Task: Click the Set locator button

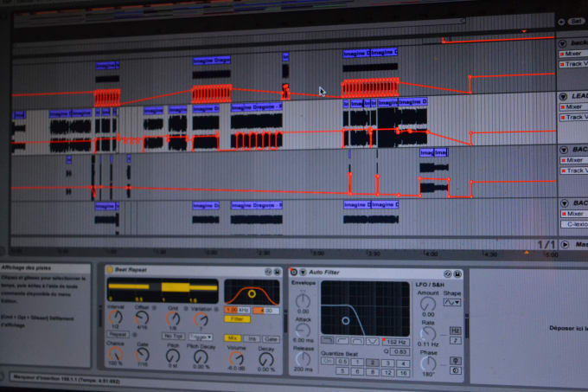Action: pos(577,22)
